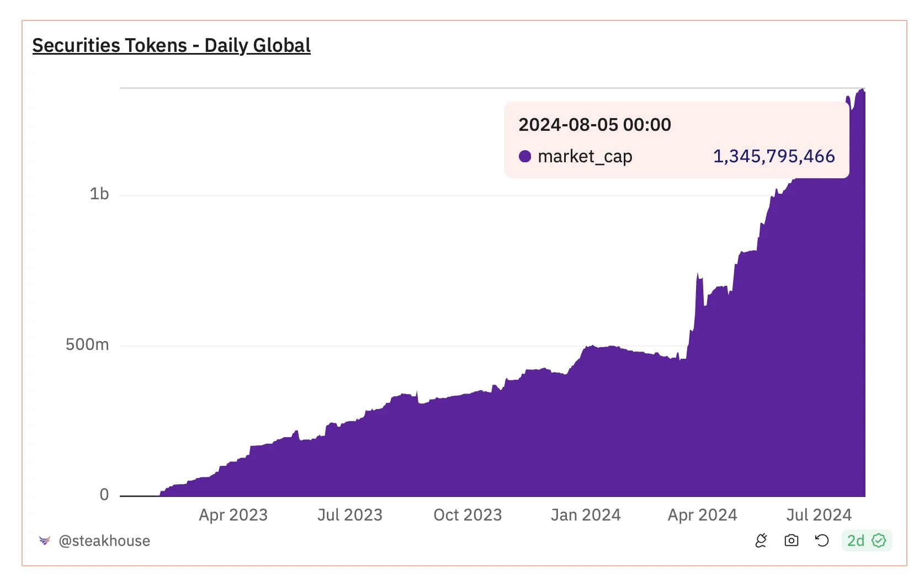
Task: Click the plug-shaped API connection icon
Action: [761, 540]
